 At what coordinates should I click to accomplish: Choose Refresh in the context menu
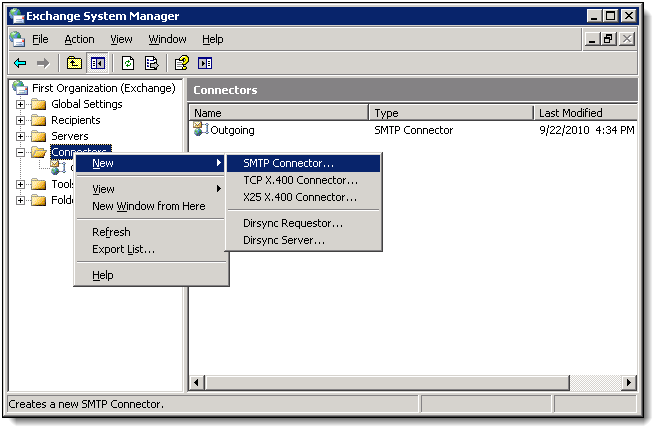152,232
